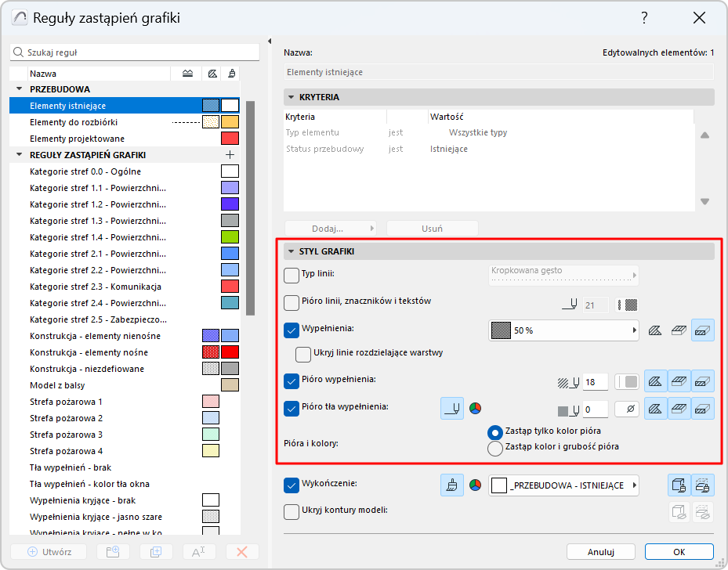Image resolution: width=728 pixels, height=570 pixels.
Task: Click rename rule icon at bottom
Action: (199, 552)
